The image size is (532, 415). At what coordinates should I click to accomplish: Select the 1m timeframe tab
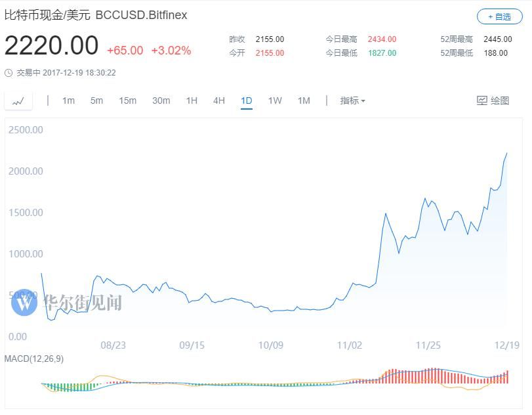(68, 100)
